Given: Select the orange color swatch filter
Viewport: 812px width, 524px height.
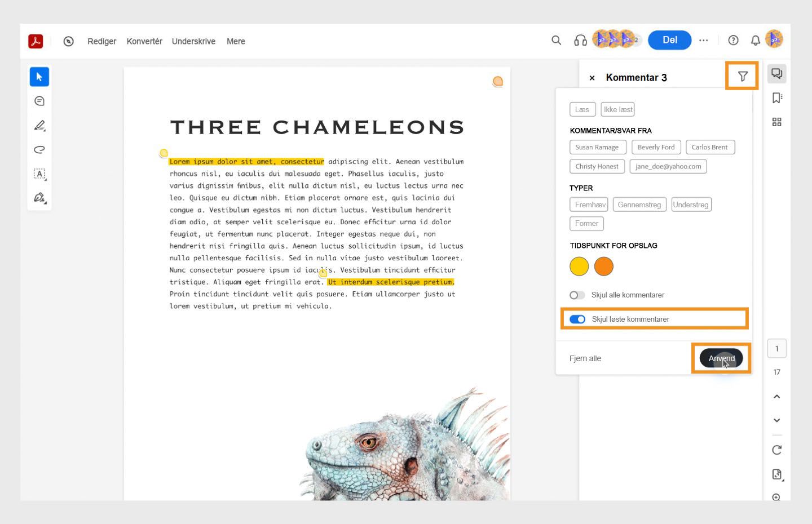Looking at the screenshot, I should point(603,267).
